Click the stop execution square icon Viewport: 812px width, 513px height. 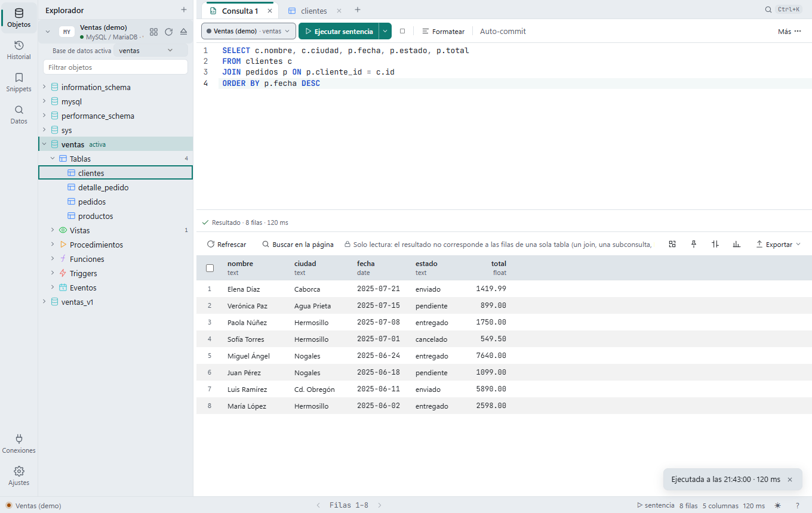[x=402, y=31]
